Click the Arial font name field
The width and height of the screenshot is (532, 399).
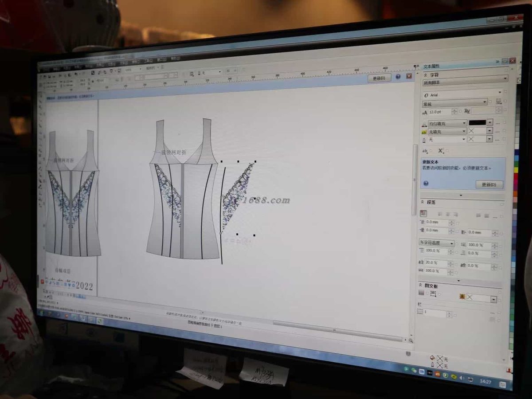coord(463,94)
